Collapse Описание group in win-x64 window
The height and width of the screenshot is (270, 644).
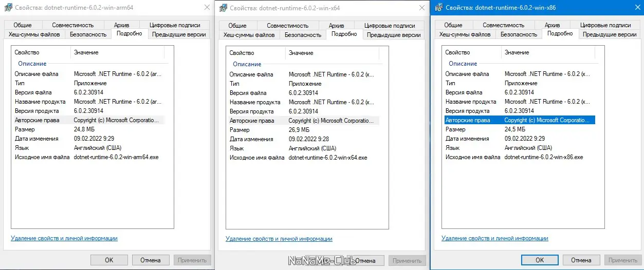tap(247, 64)
